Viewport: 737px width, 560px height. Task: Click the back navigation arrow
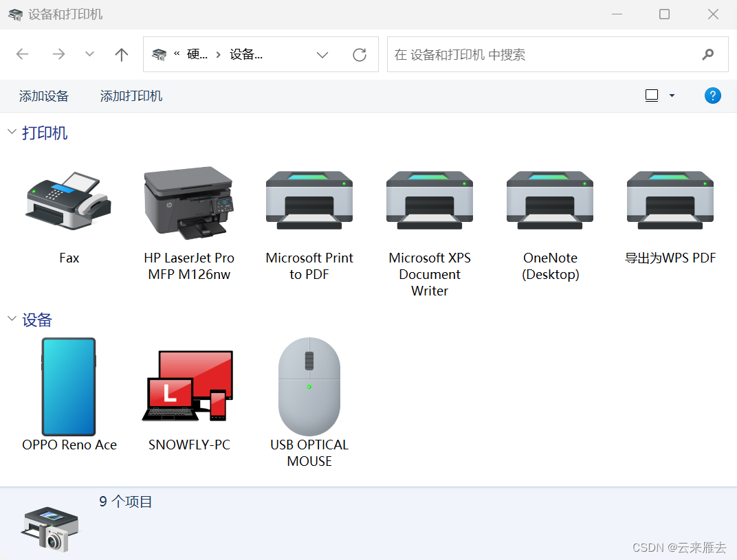(22, 54)
